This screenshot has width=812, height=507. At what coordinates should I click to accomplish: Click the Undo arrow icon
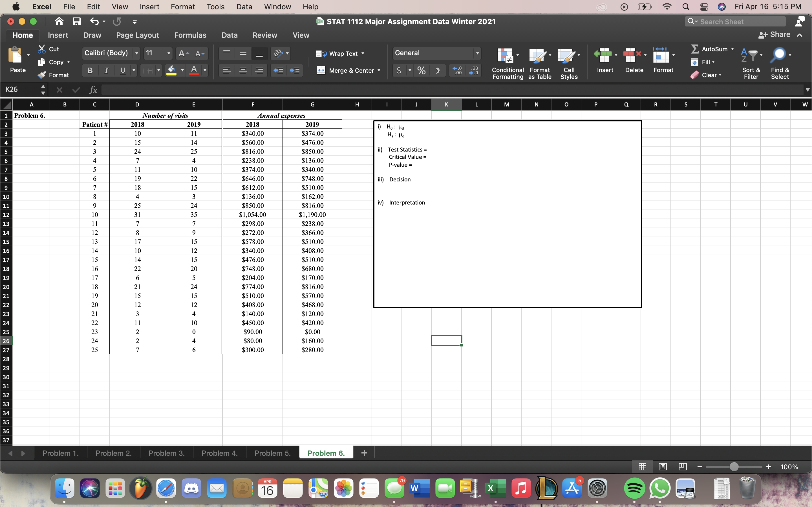(94, 22)
